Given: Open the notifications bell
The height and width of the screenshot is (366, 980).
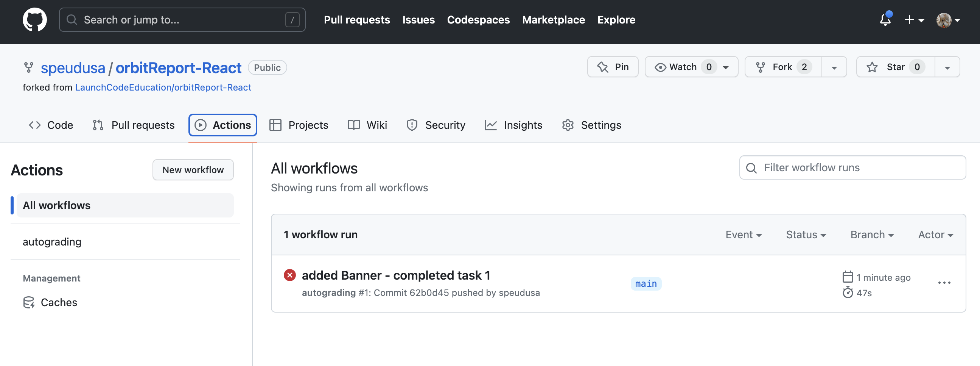Looking at the screenshot, I should (885, 20).
